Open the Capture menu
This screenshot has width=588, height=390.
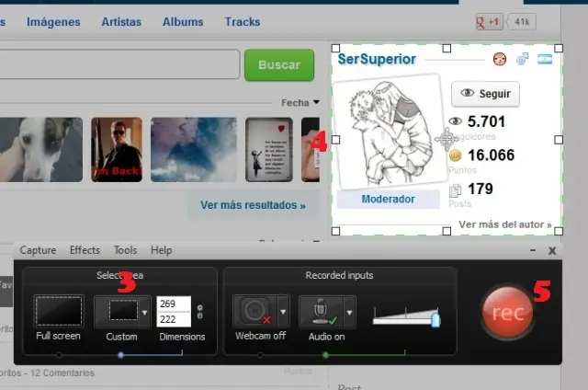[x=38, y=250]
